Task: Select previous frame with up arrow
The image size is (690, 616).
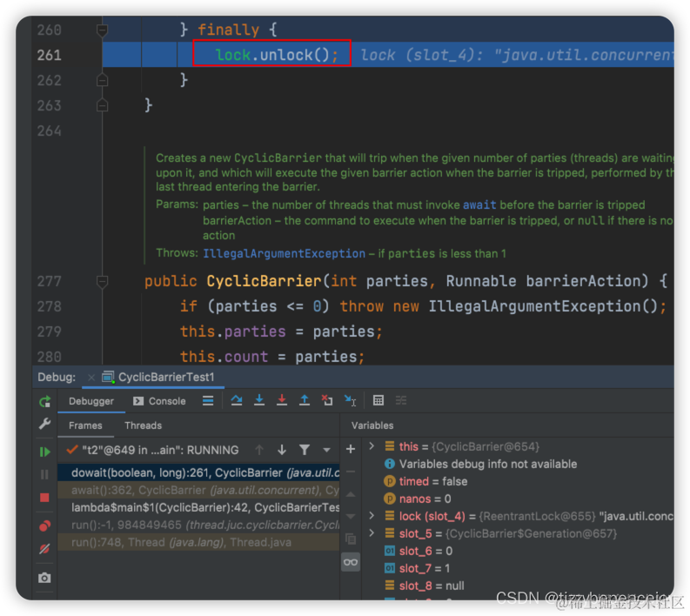Action: pos(259,450)
